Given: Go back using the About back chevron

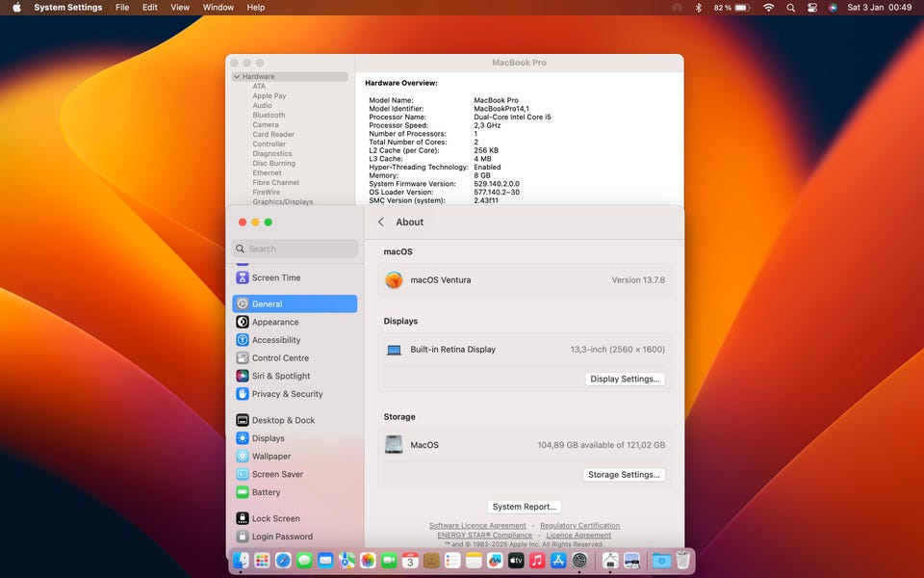Looking at the screenshot, I should (381, 222).
